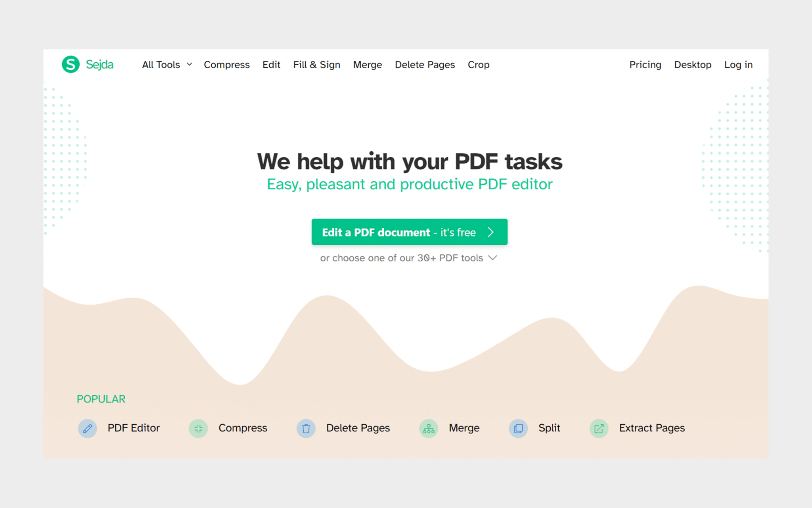This screenshot has height=508, width=812.
Task: Select the Delete Pages menu item
Action: (425, 64)
